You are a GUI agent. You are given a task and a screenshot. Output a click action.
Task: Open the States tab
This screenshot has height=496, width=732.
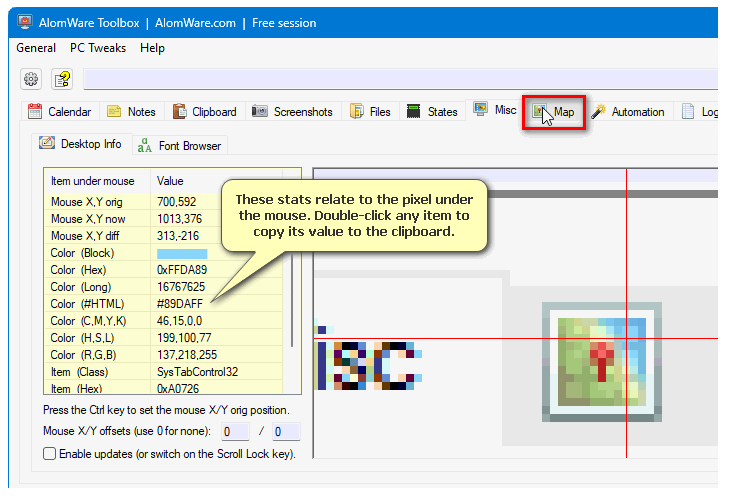(x=431, y=112)
